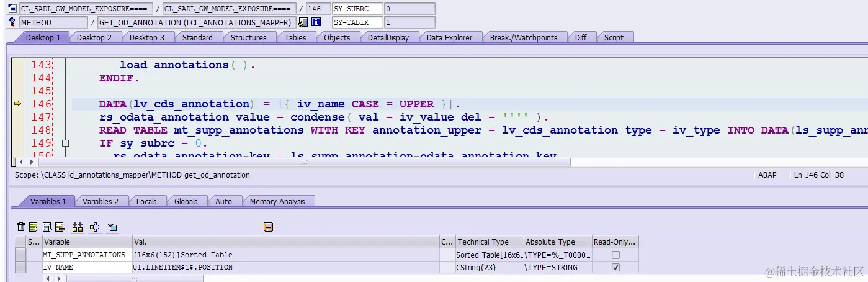The width and height of the screenshot is (868, 282).
Task: Click the Val. column header
Action: click(x=285, y=242)
